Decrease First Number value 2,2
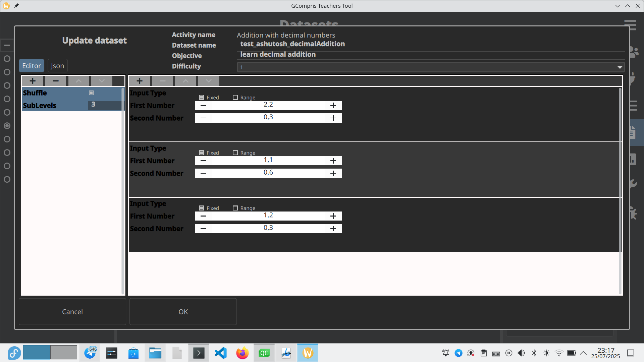This screenshot has height=362, width=644. coord(203,105)
